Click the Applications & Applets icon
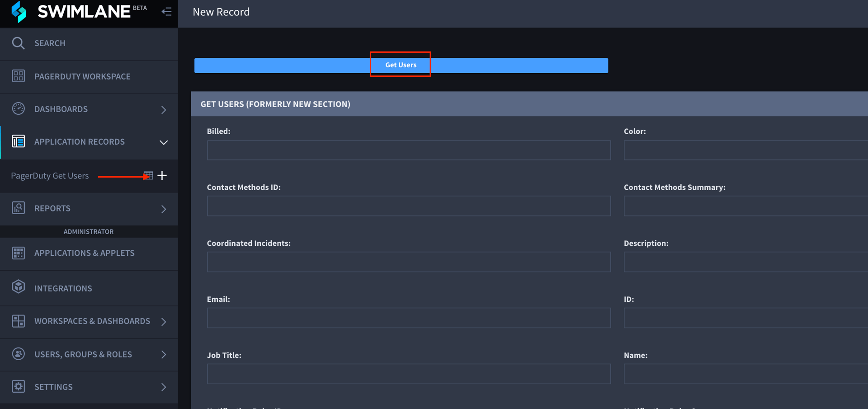The image size is (868, 409). (18, 253)
